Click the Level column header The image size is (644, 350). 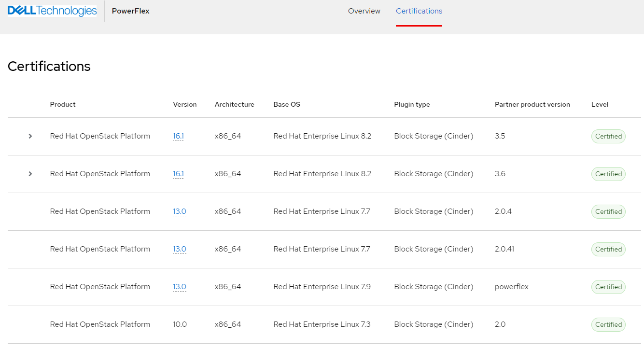[600, 104]
